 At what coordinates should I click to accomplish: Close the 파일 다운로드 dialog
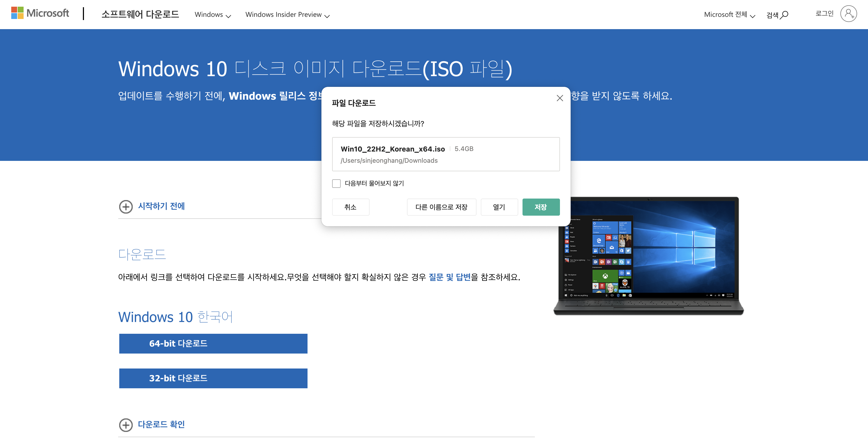point(560,98)
